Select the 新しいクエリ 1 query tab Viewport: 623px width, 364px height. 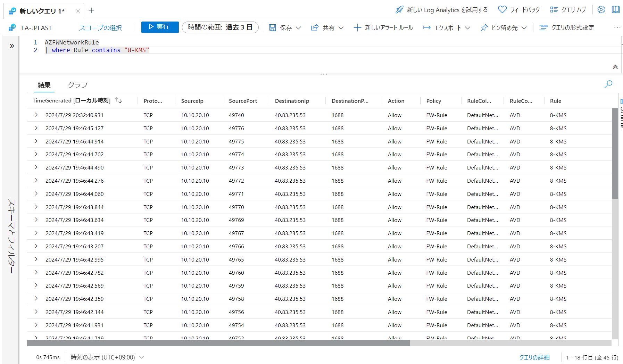click(x=42, y=11)
